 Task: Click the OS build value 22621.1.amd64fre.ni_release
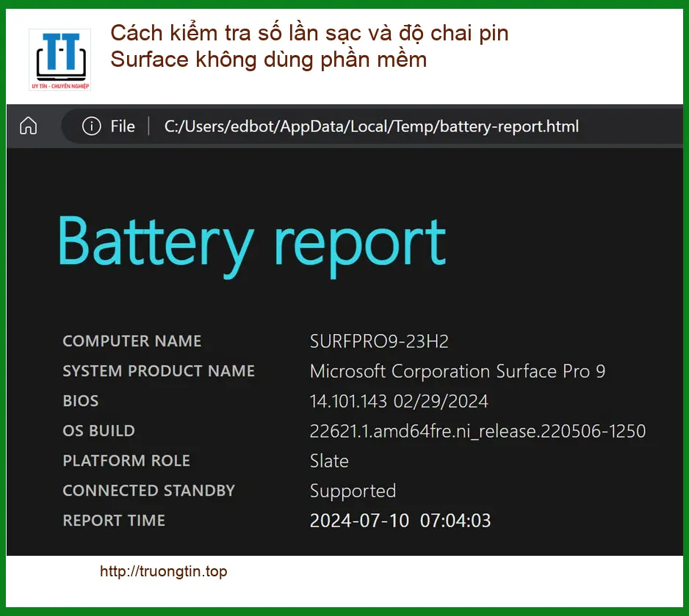coord(477,431)
